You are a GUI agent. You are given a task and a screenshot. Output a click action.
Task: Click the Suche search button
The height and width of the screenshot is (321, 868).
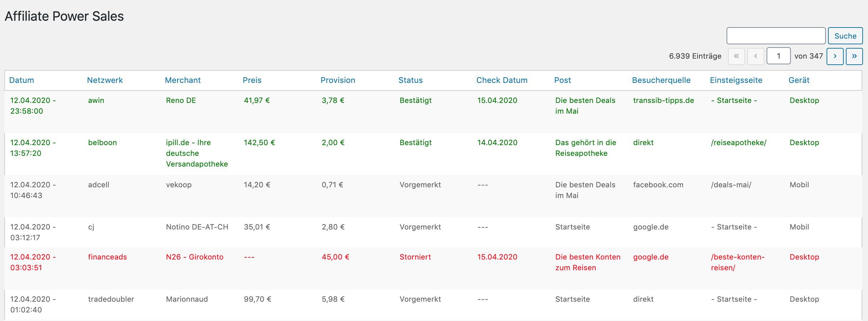845,36
